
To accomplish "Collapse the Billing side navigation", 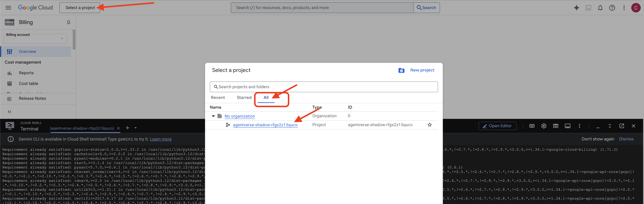I will [9, 112].
